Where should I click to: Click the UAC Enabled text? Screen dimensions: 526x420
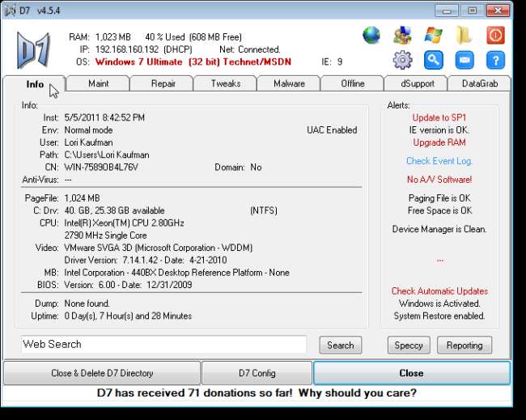(332, 130)
